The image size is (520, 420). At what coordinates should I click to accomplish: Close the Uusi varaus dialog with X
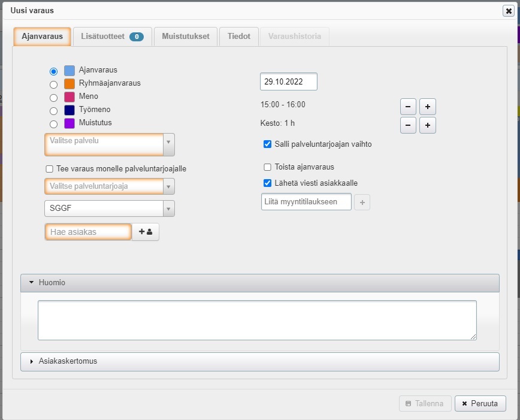coord(509,11)
